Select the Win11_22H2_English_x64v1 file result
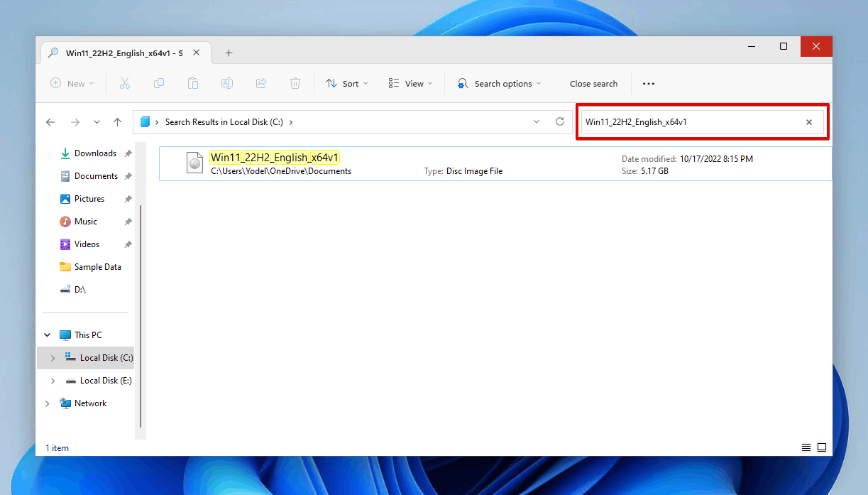Image resolution: width=868 pixels, height=495 pixels. click(x=495, y=164)
